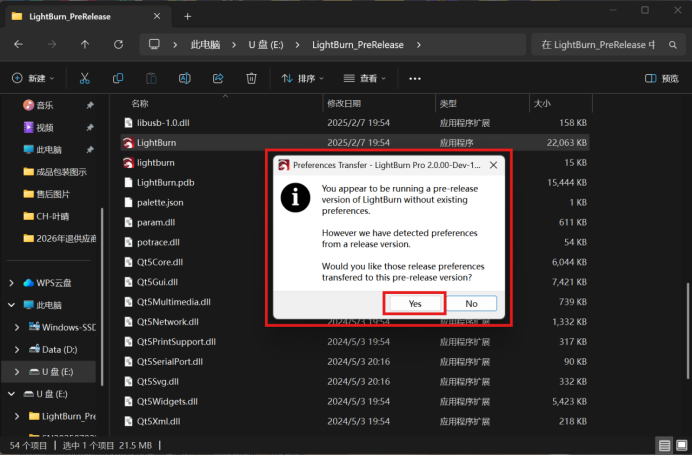
Task: Open the three-dot more options menu
Action: tap(415, 78)
